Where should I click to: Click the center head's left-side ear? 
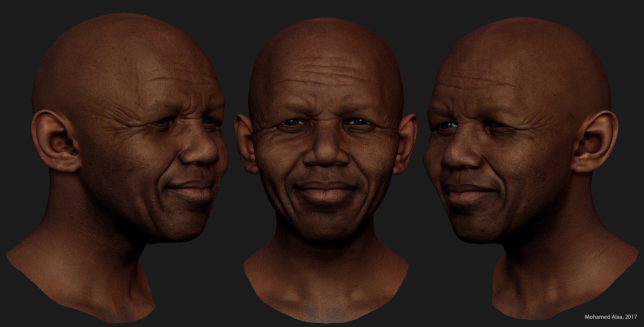click(246, 144)
